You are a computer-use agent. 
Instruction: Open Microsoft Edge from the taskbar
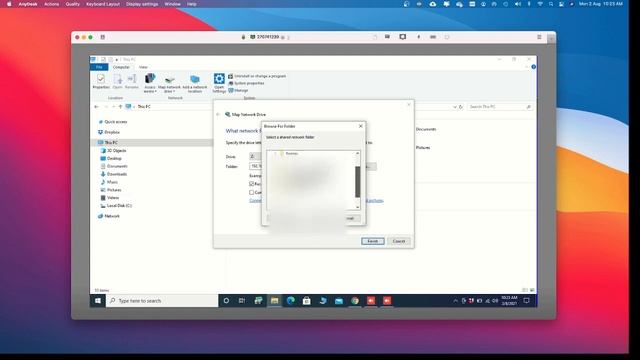291,301
